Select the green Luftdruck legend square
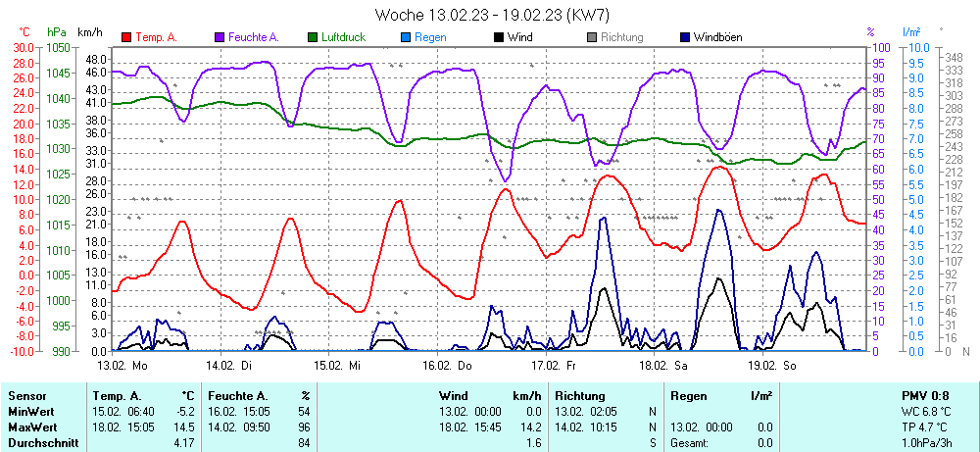Screen dimensions: 980x452 (314, 37)
